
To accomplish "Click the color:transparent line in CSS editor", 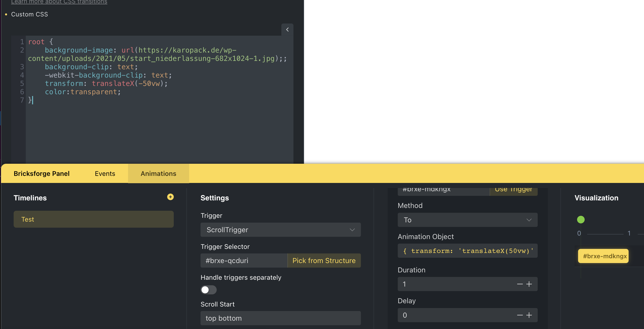I will pyautogui.click(x=83, y=92).
